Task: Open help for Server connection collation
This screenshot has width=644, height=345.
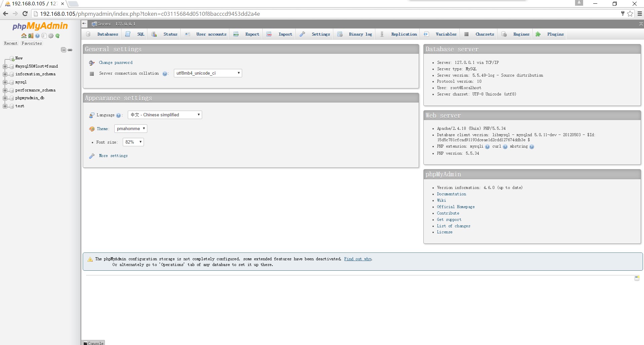Action: tap(165, 74)
